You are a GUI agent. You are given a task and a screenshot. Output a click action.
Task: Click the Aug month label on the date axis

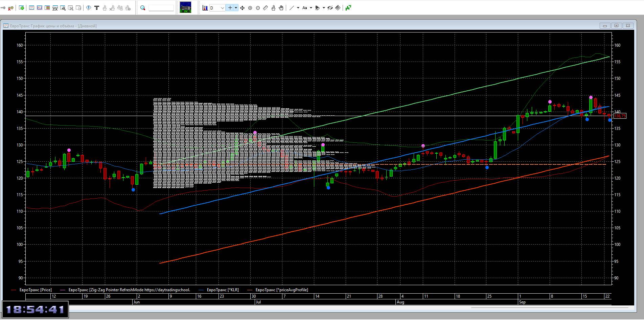pyautogui.click(x=400, y=302)
